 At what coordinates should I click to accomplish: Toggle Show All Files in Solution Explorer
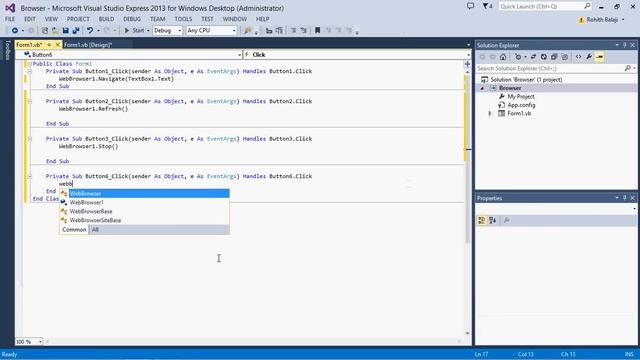[x=564, y=57]
